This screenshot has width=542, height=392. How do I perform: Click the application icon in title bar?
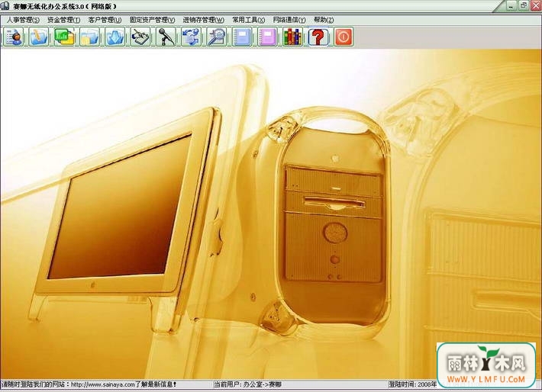pyautogui.click(x=5, y=6)
